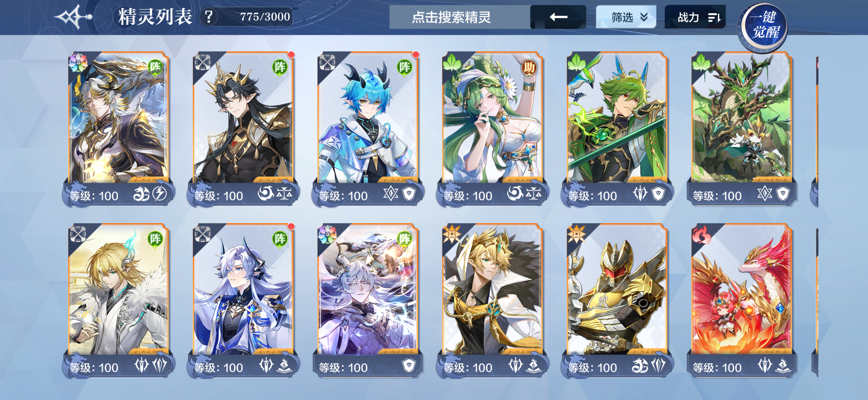
Task: Select the golden armored knight card
Action: tap(617, 301)
